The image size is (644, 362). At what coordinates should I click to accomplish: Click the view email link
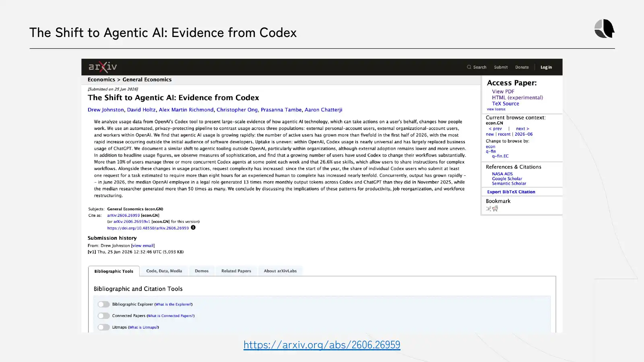tap(143, 246)
